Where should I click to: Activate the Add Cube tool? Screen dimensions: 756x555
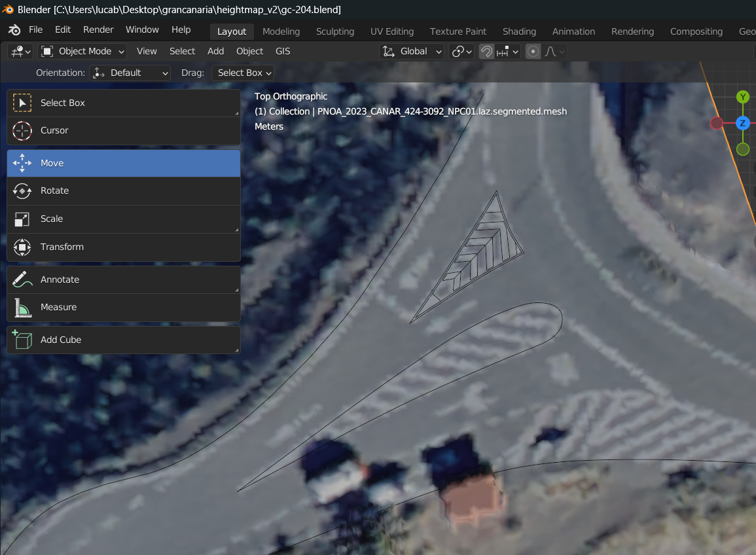coord(124,340)
